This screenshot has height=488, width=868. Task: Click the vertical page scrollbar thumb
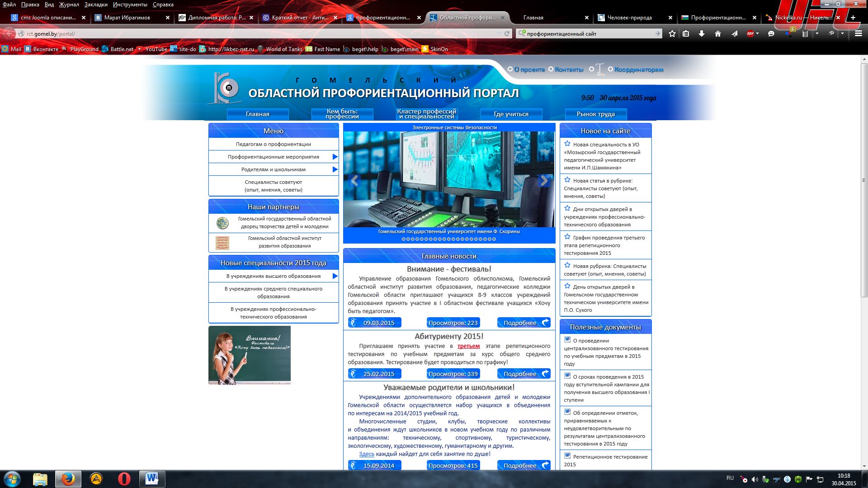click(863, 181)
